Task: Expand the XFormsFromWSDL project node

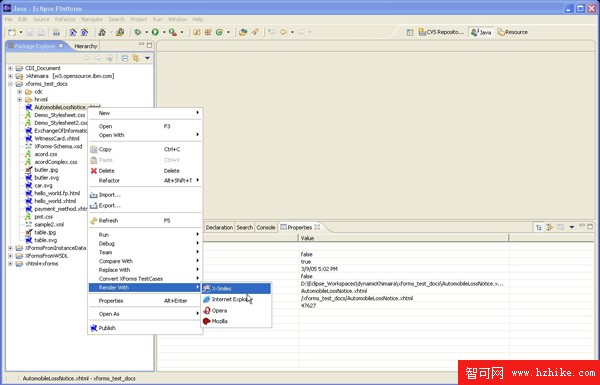Action: pos(10,256)
